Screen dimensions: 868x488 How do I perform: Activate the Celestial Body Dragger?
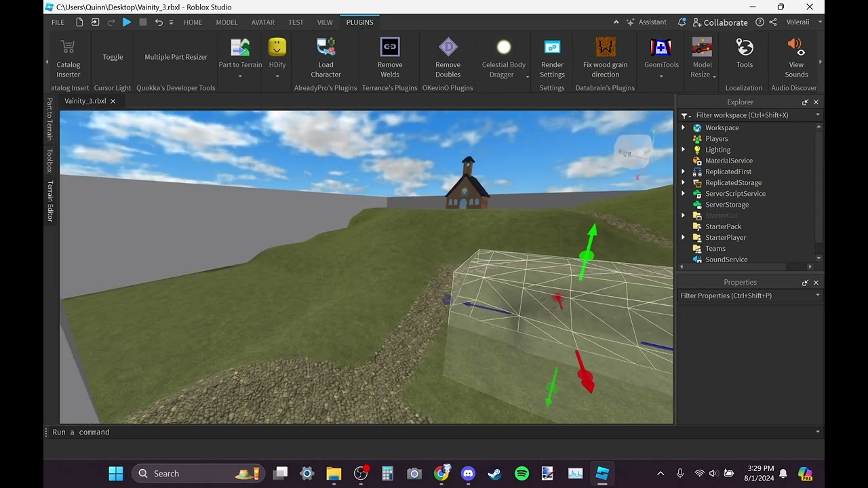coord(504,58)
